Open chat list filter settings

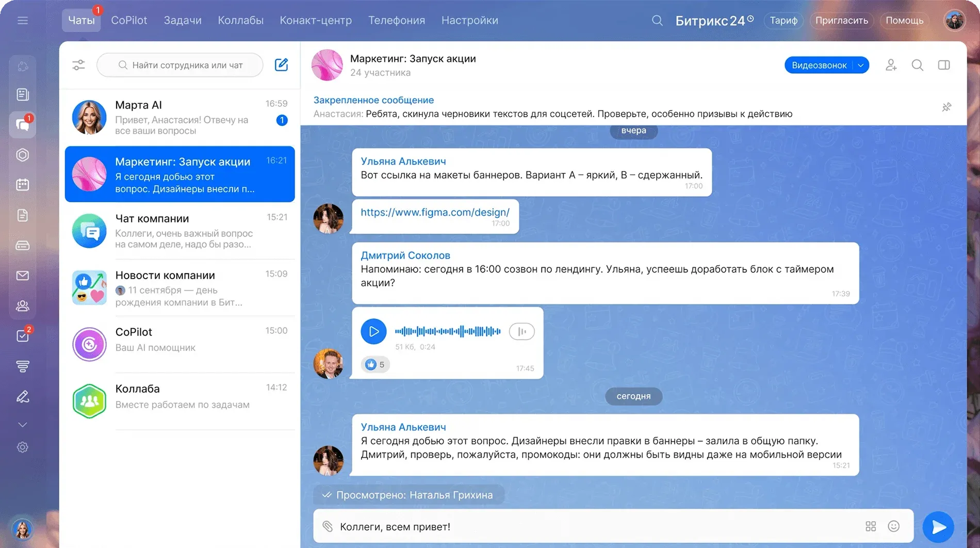[78, 65]
